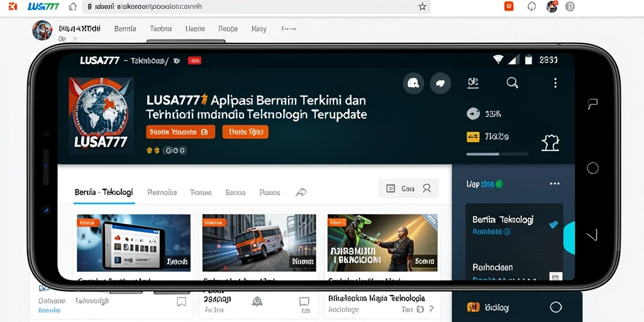The image size is (644, 322).
Task: Click the browser home icon
Action: click(73, 6)
